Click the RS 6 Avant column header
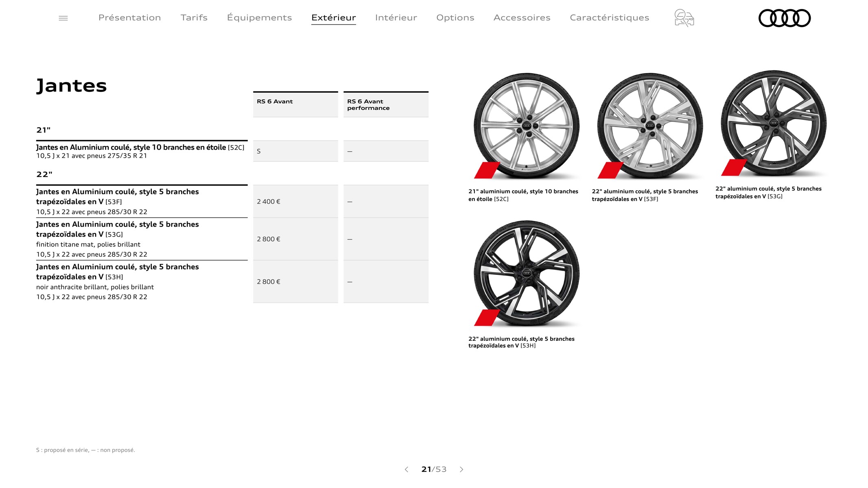868x488 pixels. pyautogui.click(x=295, y=105)
